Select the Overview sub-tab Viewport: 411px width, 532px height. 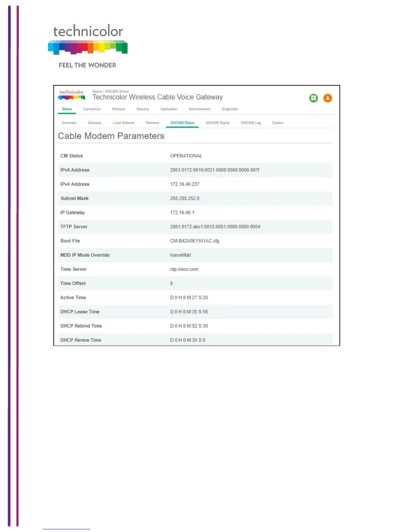point(69,123)
